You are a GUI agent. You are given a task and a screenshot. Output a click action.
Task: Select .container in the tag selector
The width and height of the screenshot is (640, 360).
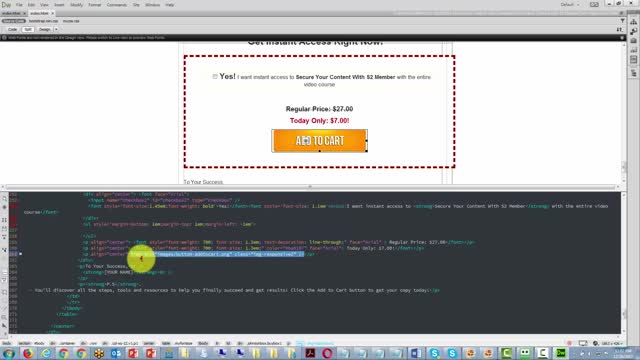(68, 343)
